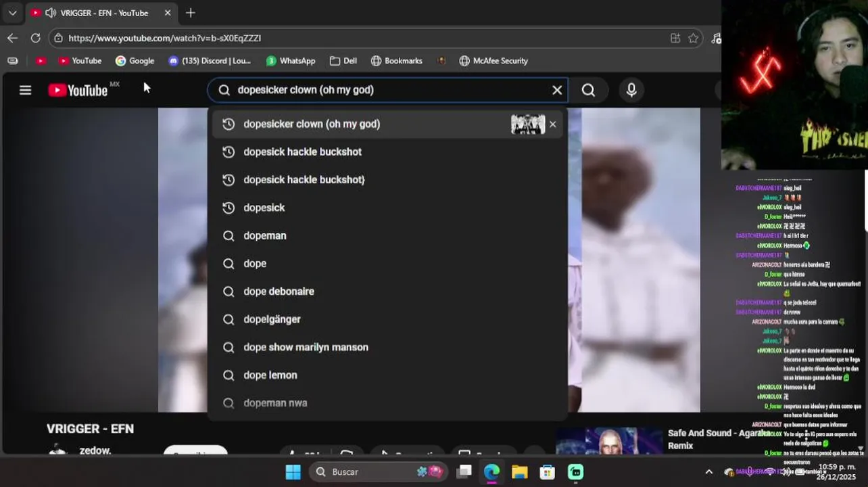This screenshot has width=868, height=487.
Task: Select 'dopesick hackle buckshot' suggestion
Action: point(388,152)
